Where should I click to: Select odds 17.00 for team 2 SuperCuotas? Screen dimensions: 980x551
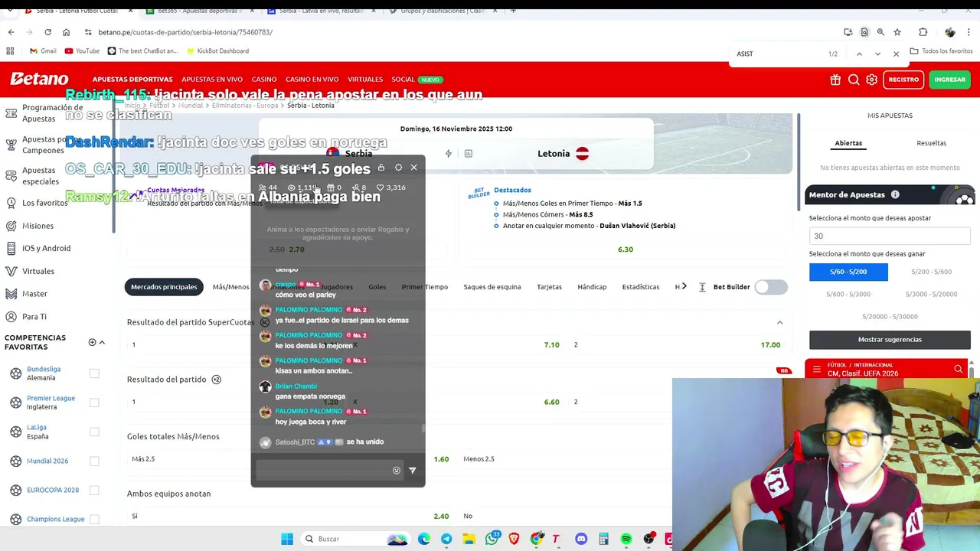[770, 345]
